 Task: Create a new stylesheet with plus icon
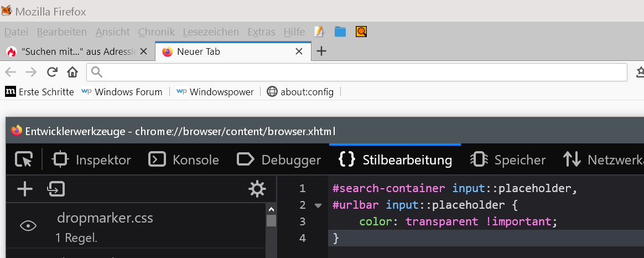click(24, 189)
